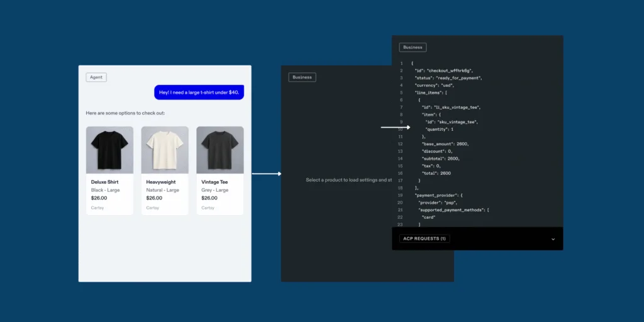Viewport: 644px width, 322px height.
Task: Click the white arrow pointing into the JSON code
Action: point(395,128)
